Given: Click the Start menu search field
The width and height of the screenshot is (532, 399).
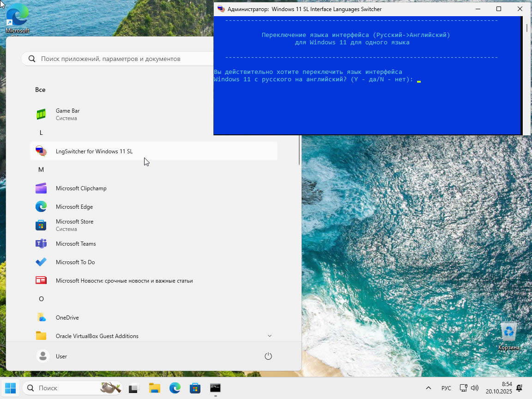Looking at the screenshot, I should click(x=120, y=59).
